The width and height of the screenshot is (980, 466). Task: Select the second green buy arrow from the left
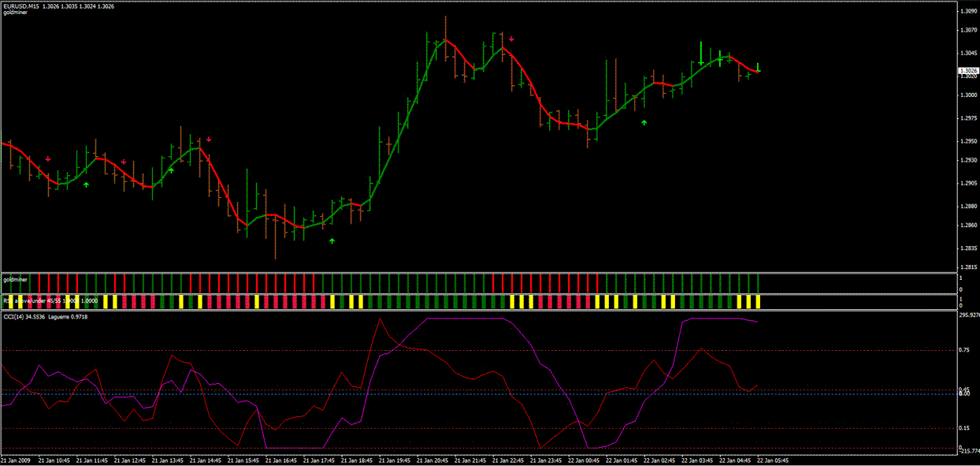[171, 170]
